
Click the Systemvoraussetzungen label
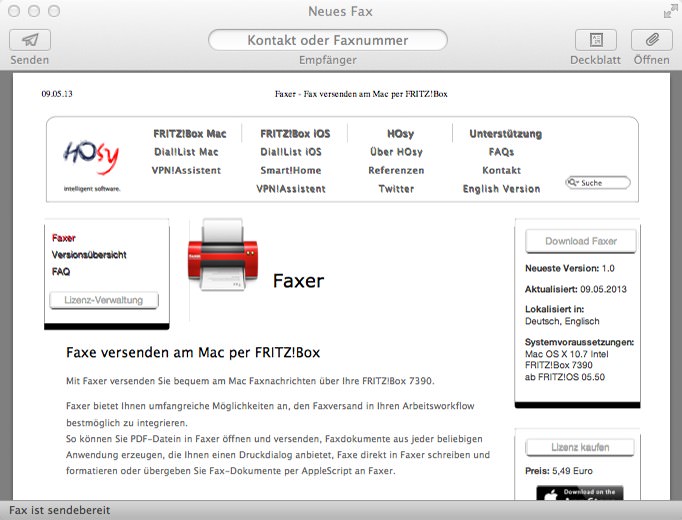(x=579, y=342)
